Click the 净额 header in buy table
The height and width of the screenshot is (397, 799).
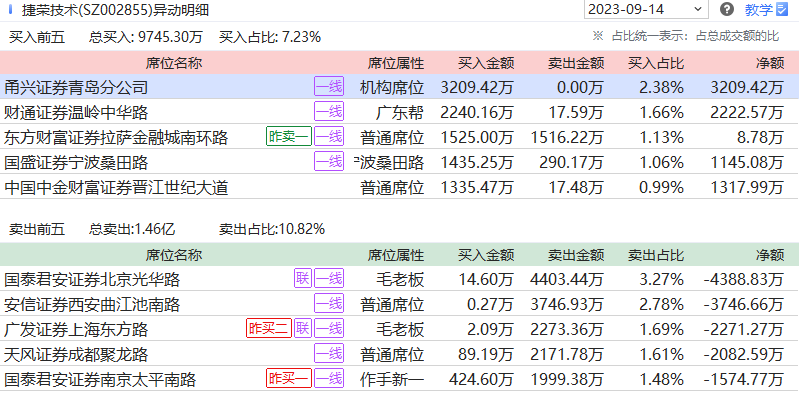pos(769,63)
